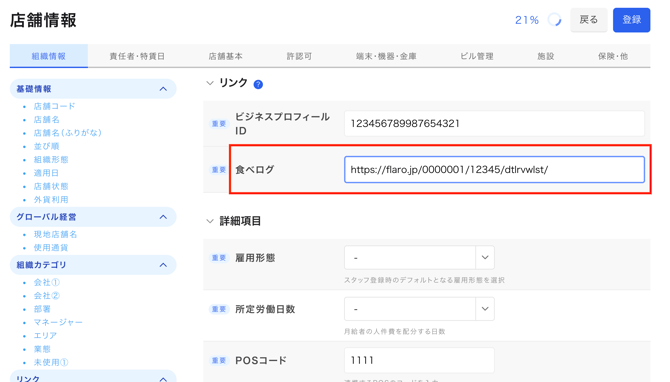Jump to 現地店舗名 sidebar link
The image size is (670, 382).
tap(56, 234)
